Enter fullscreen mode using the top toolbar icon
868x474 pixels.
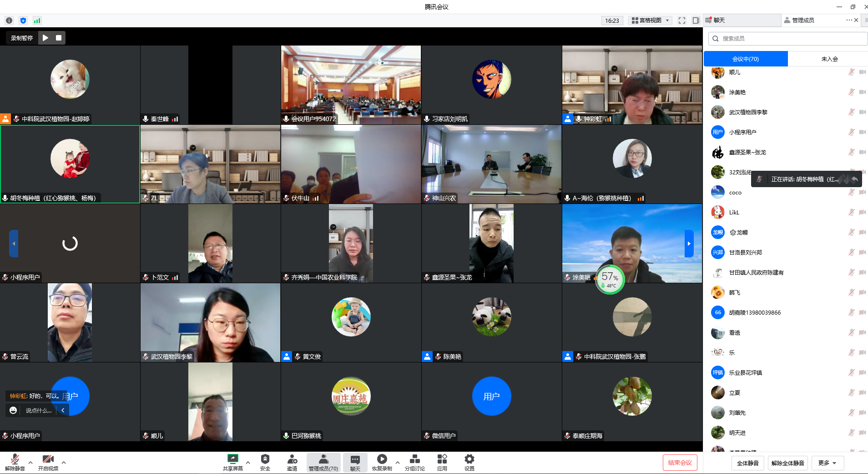pos(681,20)
